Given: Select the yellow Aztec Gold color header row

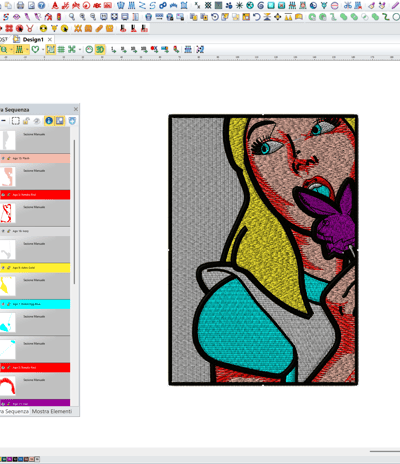Looking at the screenshot, I should tap(35, 268).
